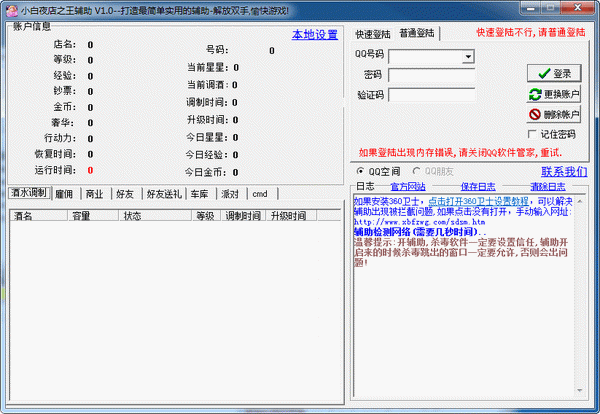Image resolution: width=600 pixels, height=414 pixels.
Task: Click the 等级 column header
Action: pos(206,216)
